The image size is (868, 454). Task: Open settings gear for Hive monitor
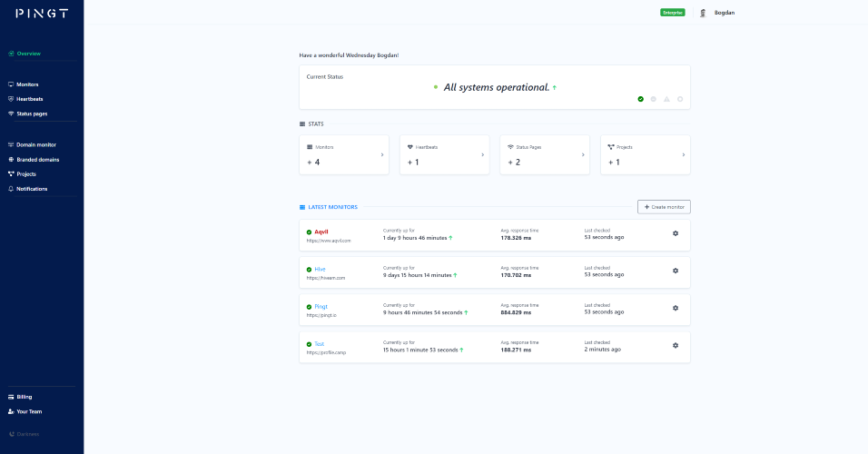click(x=676, y=271)
